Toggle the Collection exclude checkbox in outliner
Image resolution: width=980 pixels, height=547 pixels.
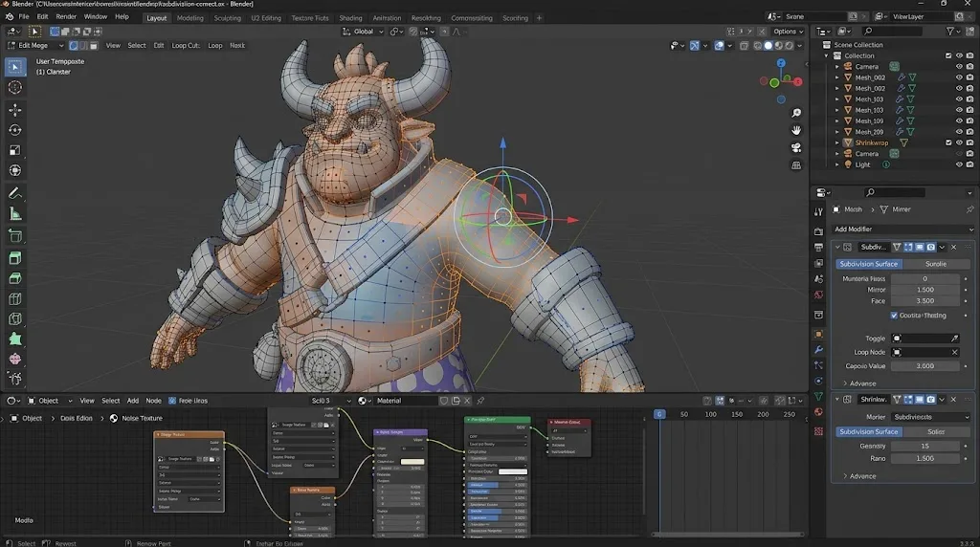tap(948, 55)
